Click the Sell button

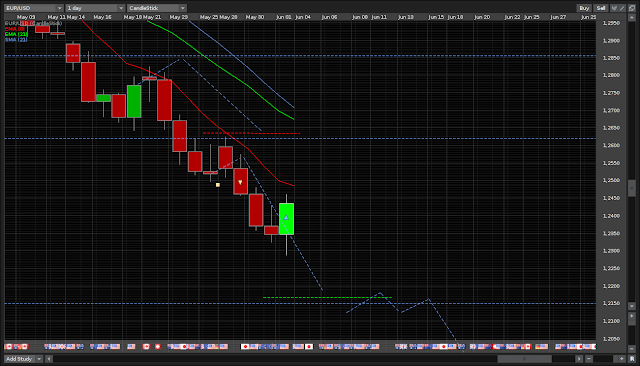click(601, 8)
